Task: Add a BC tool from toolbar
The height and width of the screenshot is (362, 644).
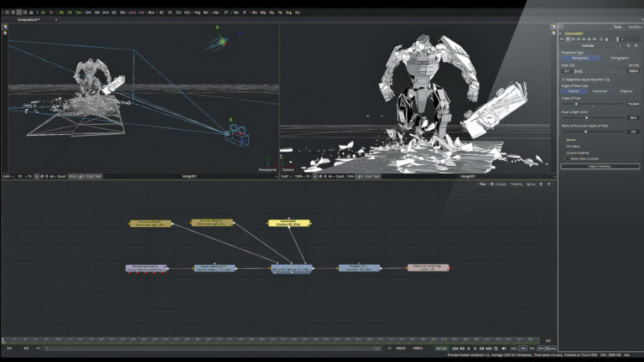Action: coord(161,13)
